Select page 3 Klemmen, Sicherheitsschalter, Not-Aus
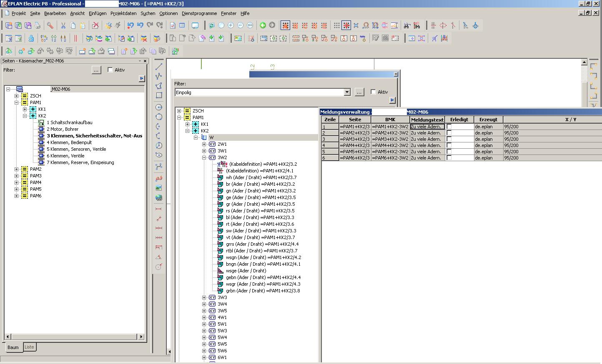The height and width of the screenshot is (364, 602). (95, 136)
